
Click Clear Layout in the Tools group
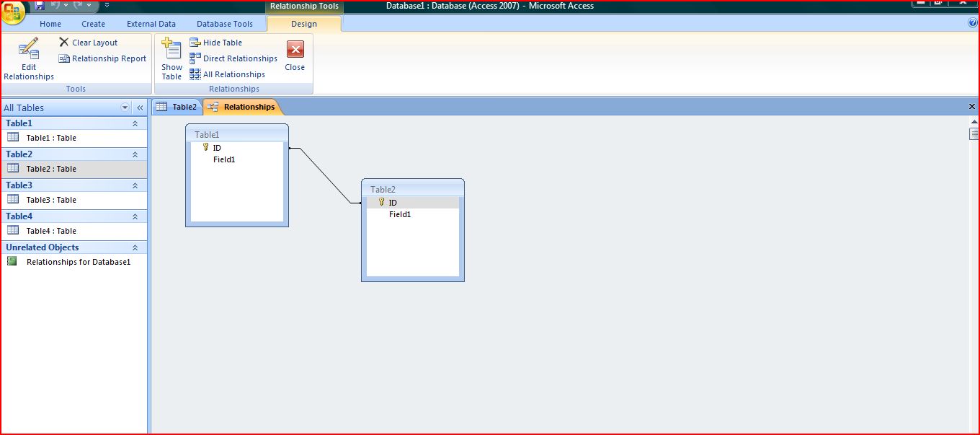(88, 43)
